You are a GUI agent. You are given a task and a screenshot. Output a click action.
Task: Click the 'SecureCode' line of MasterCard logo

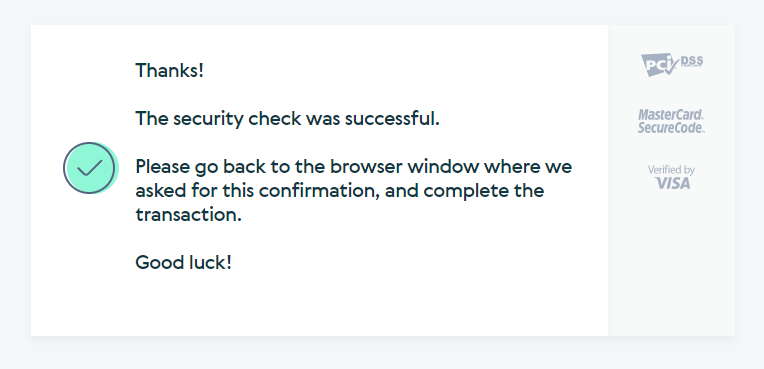671,128
